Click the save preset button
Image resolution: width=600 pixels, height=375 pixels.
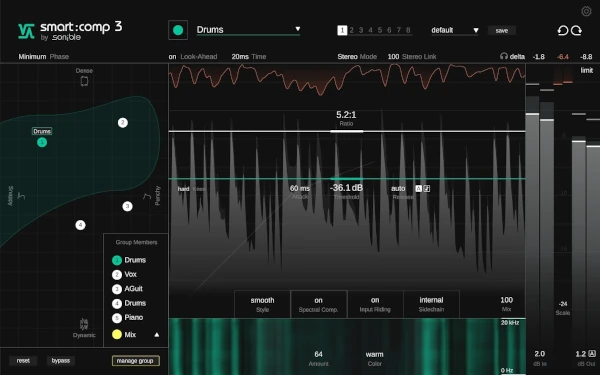tap(502, 31)
